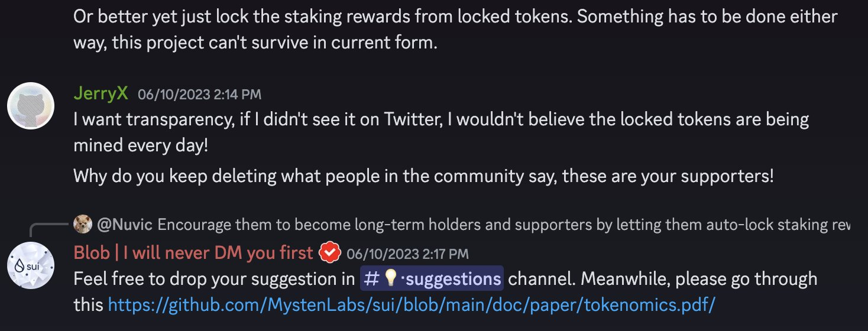
Task: Click the lightbulb emoji in the channel mention
Action: pos(391,278)
